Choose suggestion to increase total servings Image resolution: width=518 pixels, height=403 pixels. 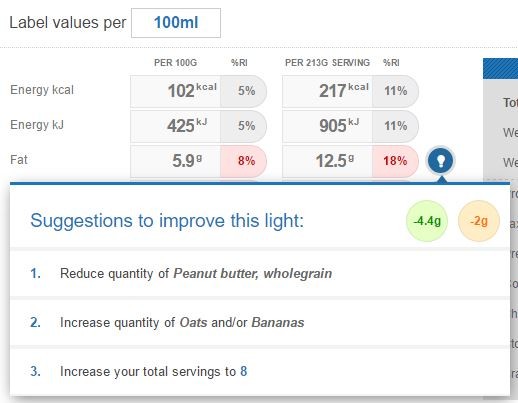[260, 371]
